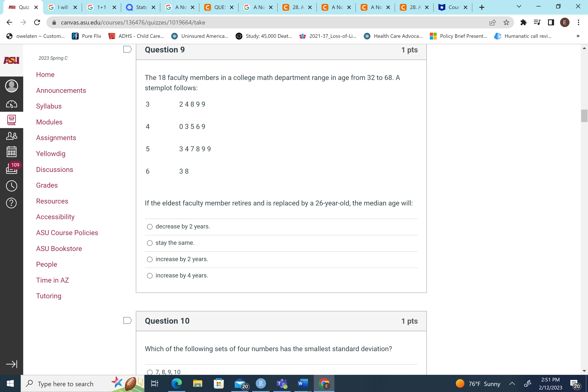
Task: Select the 'increase by 2 years' answer
Action: click(150, 259)
